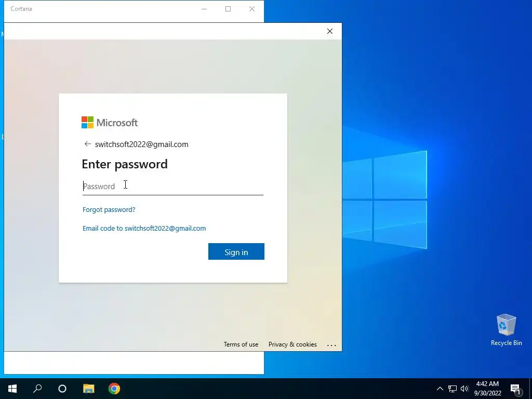Show hidden tray icons chevron
The height and width of the screenshot is (399, 532).
(440, 389)
